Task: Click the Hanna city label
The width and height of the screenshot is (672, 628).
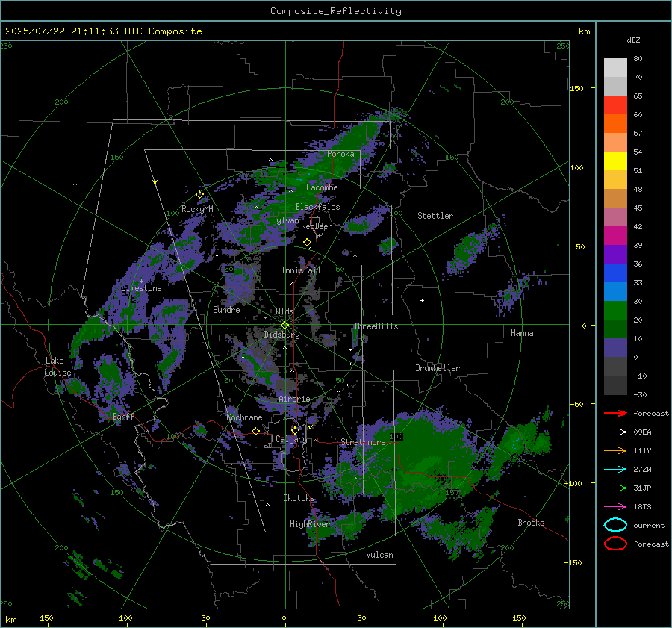Action: [522, 333]
